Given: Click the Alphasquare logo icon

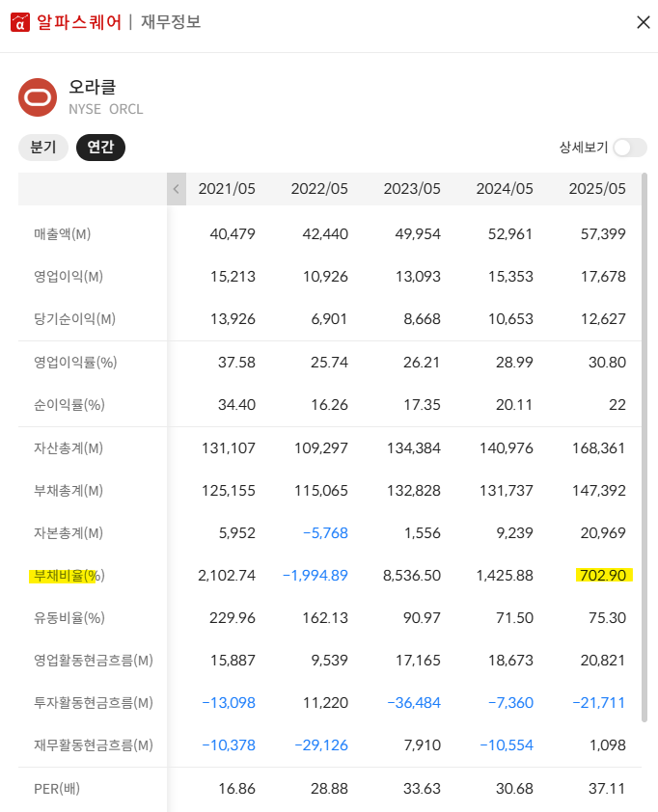Looking at the screenshot, I should [20, 22].
